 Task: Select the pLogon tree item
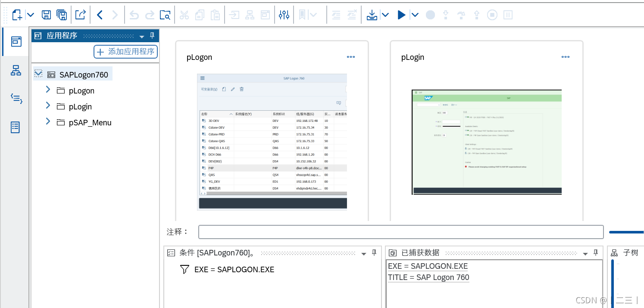tap(81, 91)
